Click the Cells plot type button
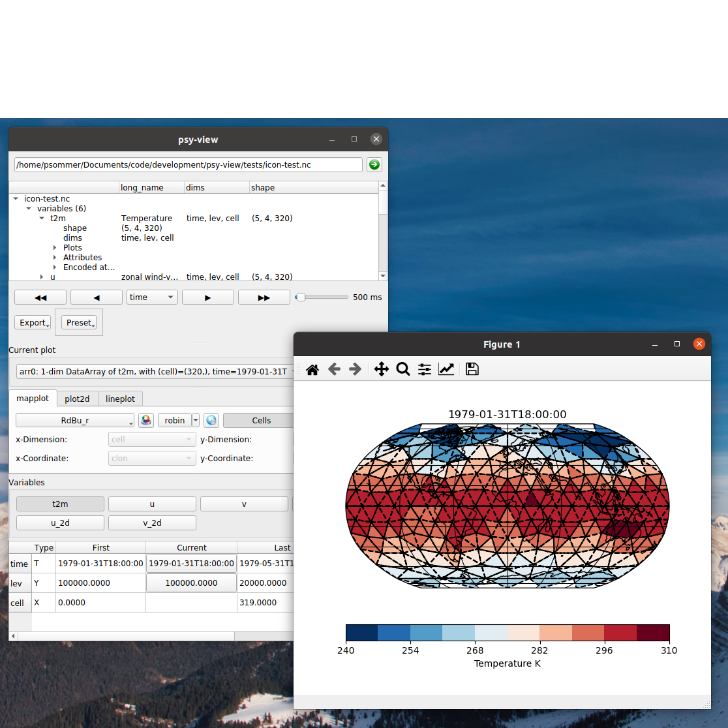 [x=258, y=420]
